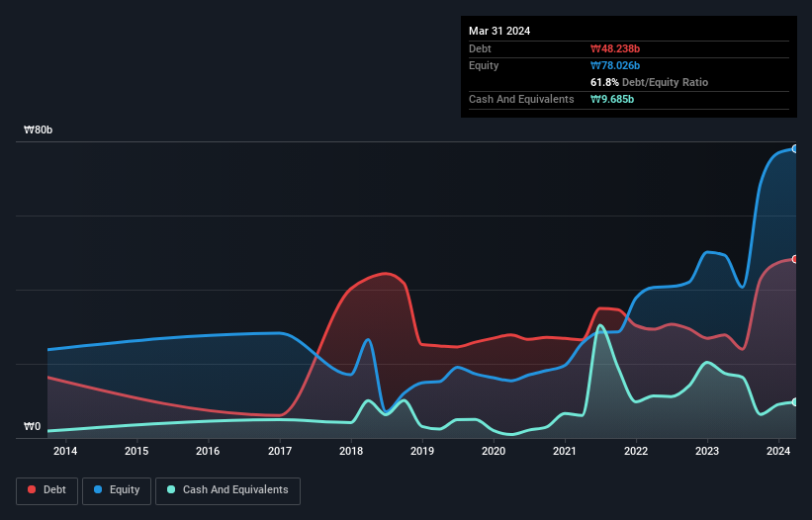Click the 2016 x-axis label
The width and height of the screenshot is (812, 520).
pos(208,451)
